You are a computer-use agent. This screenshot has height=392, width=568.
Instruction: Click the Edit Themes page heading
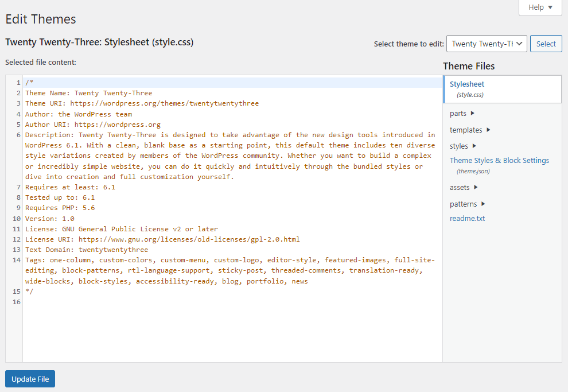point(40,19)
